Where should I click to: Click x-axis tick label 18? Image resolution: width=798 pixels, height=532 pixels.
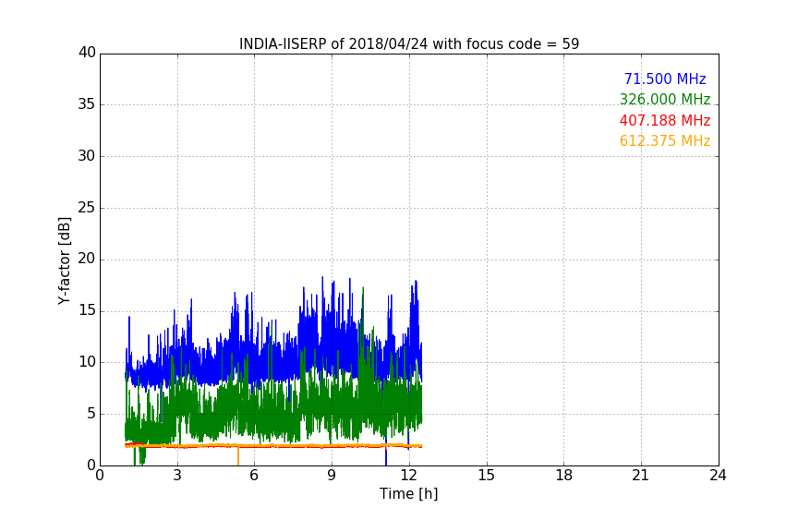point(564,476)
